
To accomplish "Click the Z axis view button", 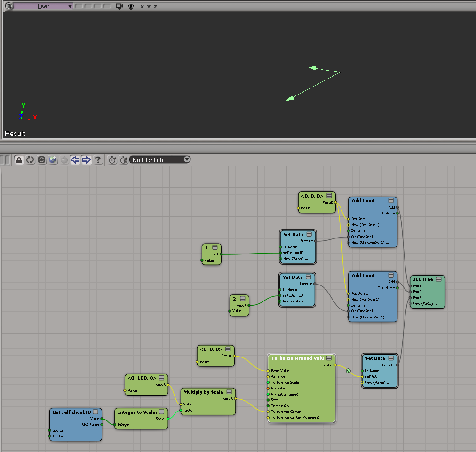I will [x=156, y=7].
